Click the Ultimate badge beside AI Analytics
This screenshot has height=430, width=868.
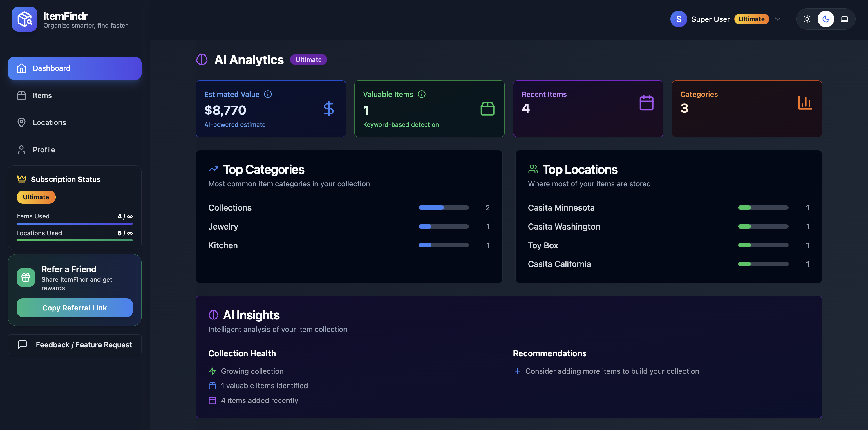[x=308, y=60]
